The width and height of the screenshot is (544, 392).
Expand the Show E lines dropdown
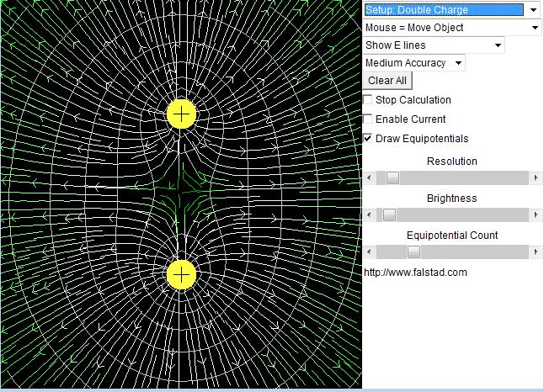434,45
